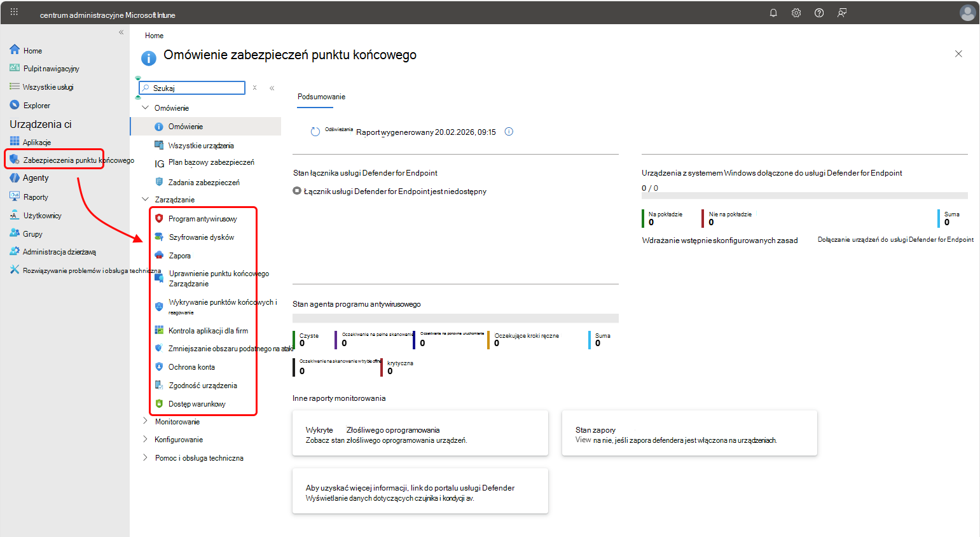Viewport: 980px width, 537px height.
Task: Open Uprawnienie punktu końcowego Zarządzanie item
Action: pyautogui.click(x=219, y=279)
